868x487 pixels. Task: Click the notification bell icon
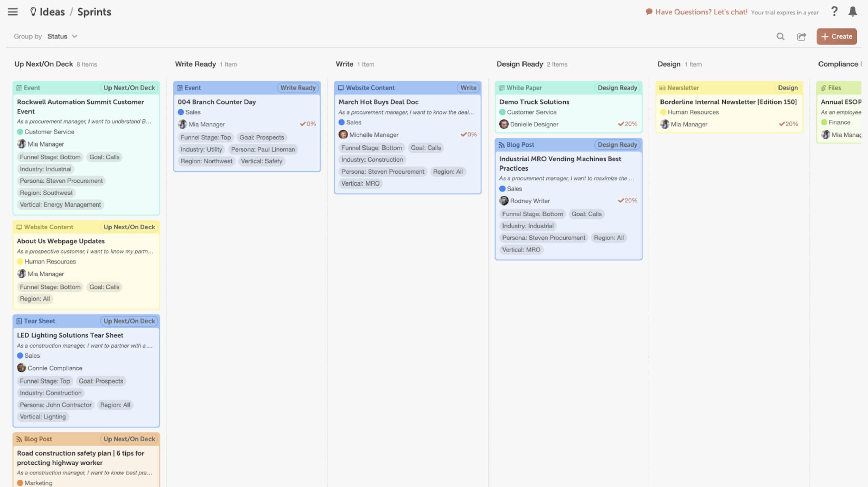(x=852, y=11)
